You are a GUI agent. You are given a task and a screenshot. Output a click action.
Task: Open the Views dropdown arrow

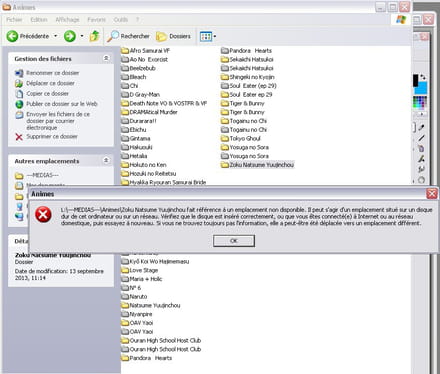215,36
